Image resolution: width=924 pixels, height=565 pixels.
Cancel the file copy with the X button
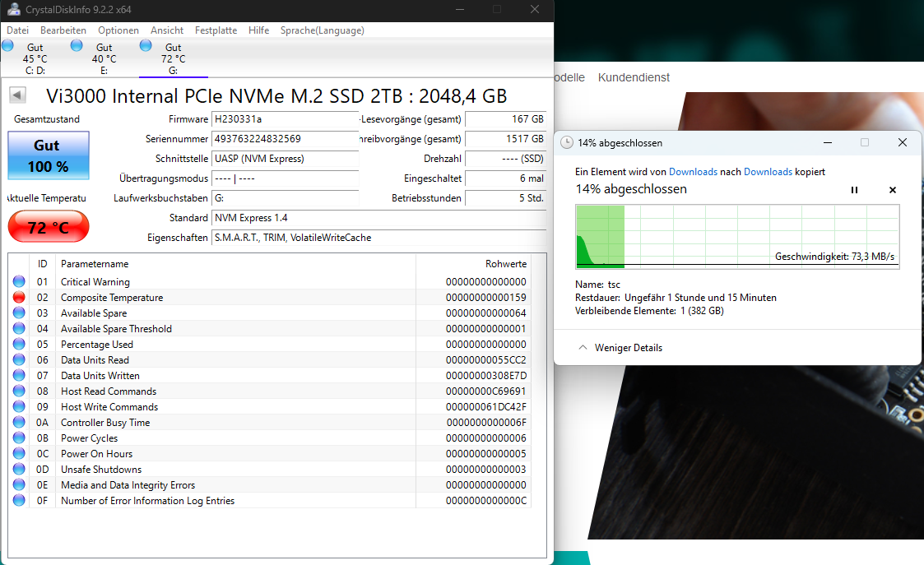point(892,190)
